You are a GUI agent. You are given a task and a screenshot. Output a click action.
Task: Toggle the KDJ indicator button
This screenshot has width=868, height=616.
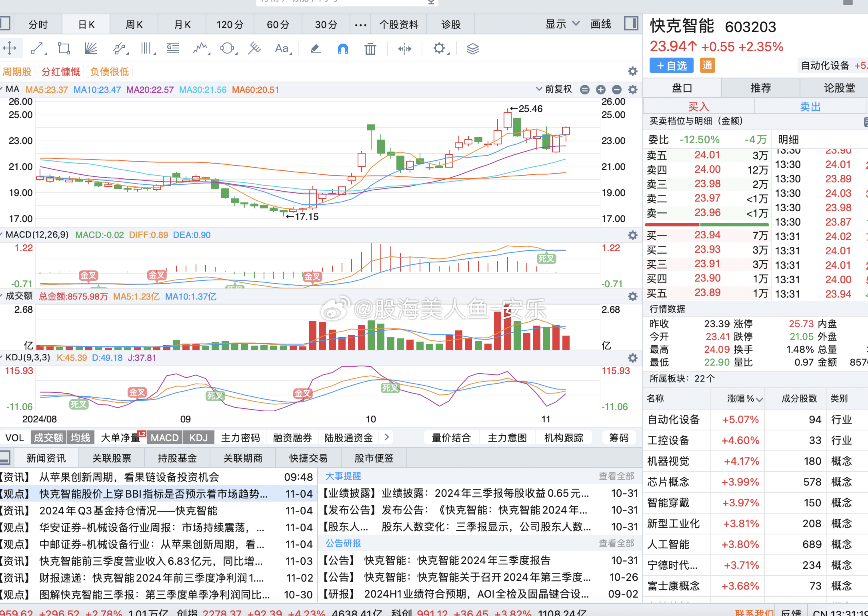click(x=199, y=438)
